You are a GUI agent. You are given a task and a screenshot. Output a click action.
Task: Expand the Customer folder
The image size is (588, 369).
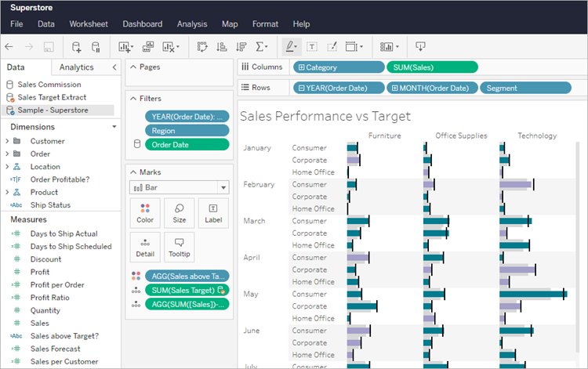click(x=7, y=141)
